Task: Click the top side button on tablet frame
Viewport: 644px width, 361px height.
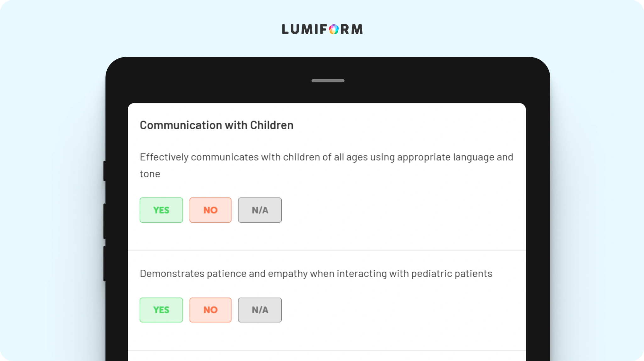Action: 104,171
